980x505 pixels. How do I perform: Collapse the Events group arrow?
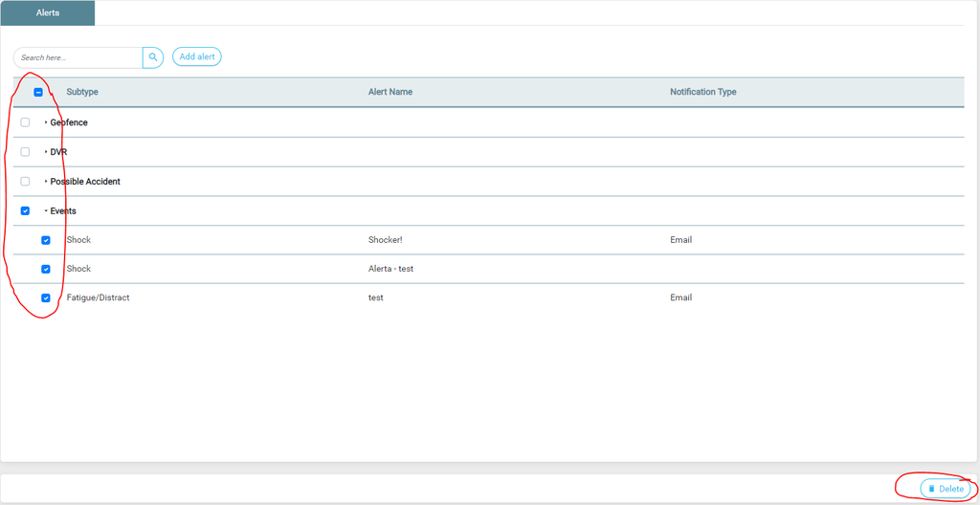point(46,211)
